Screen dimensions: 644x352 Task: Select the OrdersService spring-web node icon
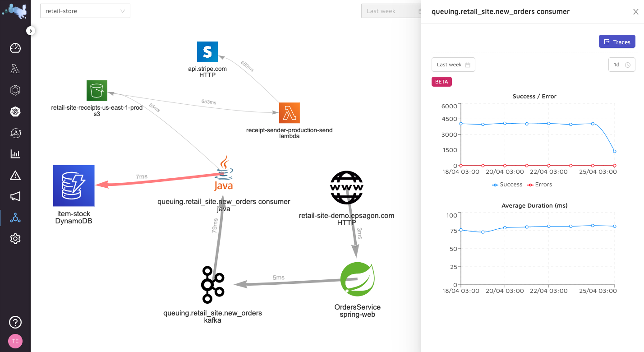358,279
